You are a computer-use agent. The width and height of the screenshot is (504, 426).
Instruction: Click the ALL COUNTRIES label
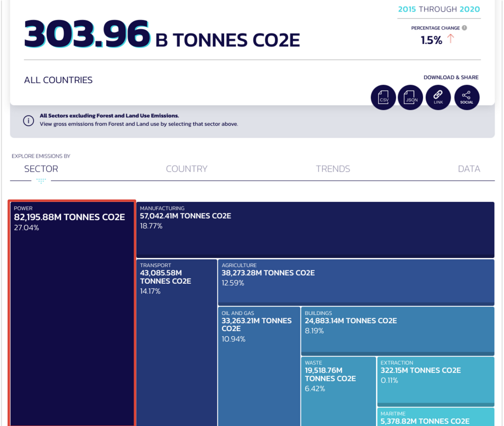pos(58,80)
